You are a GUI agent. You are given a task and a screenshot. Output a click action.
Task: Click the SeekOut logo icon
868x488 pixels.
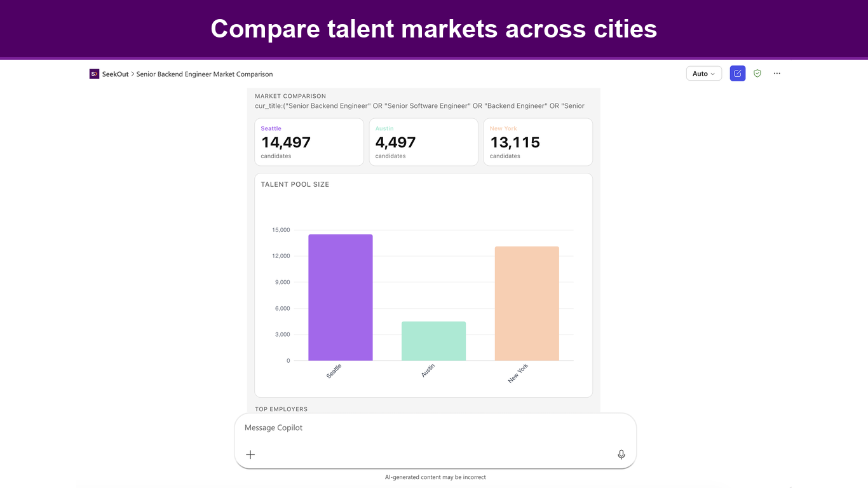click(94, 74)
